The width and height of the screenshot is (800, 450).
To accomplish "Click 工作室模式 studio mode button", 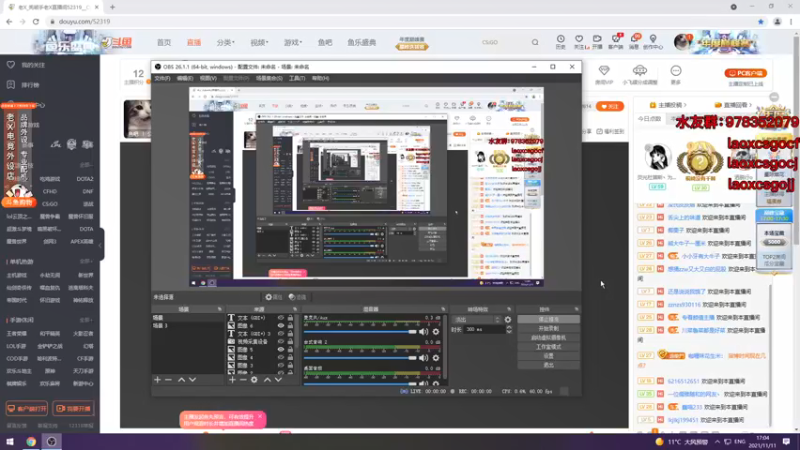I will 548,347.
